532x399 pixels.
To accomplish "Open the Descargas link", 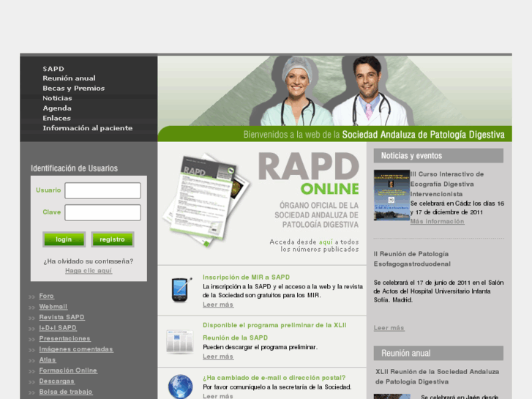I will click(x=56, y=381).
